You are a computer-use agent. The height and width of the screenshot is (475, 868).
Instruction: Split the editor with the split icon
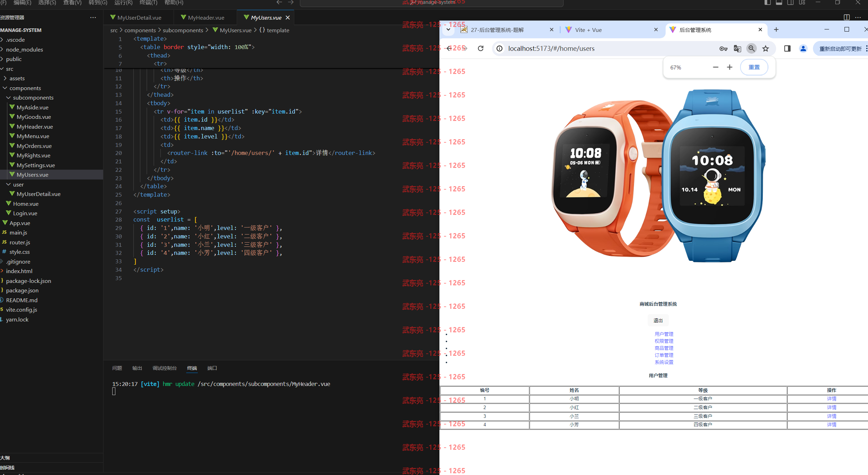(x=847, y=17)
